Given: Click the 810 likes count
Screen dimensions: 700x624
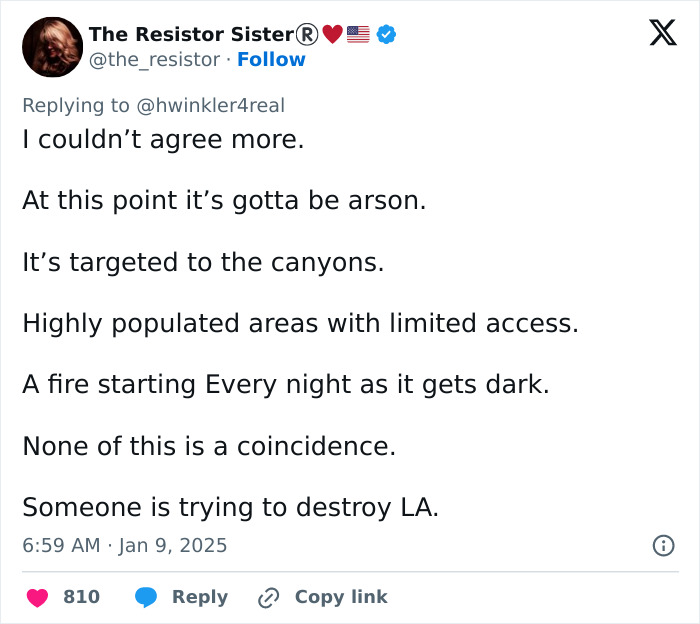Looking at the screenshot, I should click(81, 597).
